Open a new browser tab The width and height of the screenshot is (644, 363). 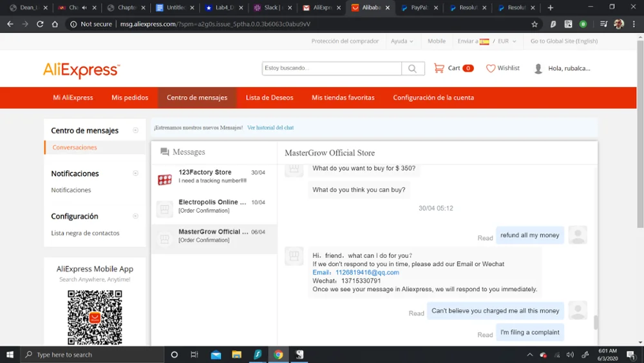tap(551, 8)
